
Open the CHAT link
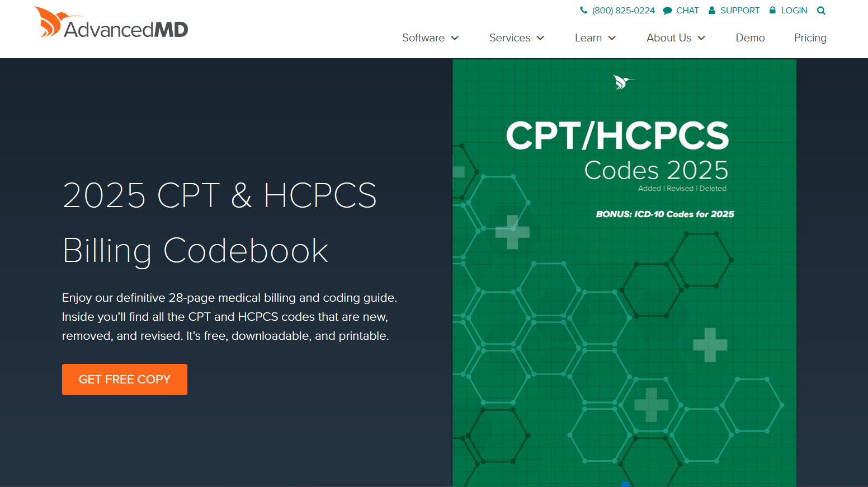(687, 11)
